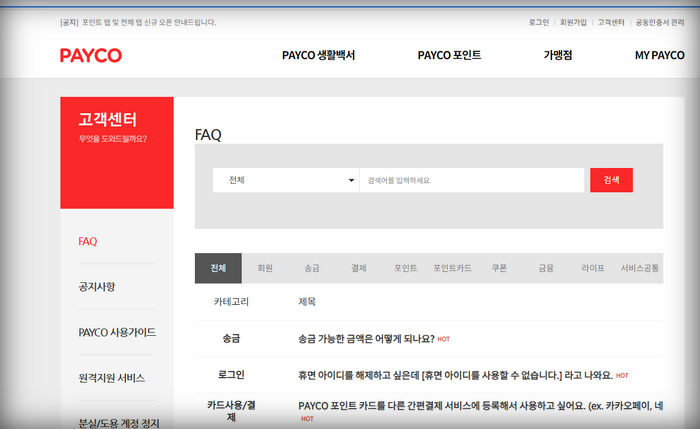Click the 제목 column header
The width and height of the screenshot is (700, 429).
[x=307, y=302]
